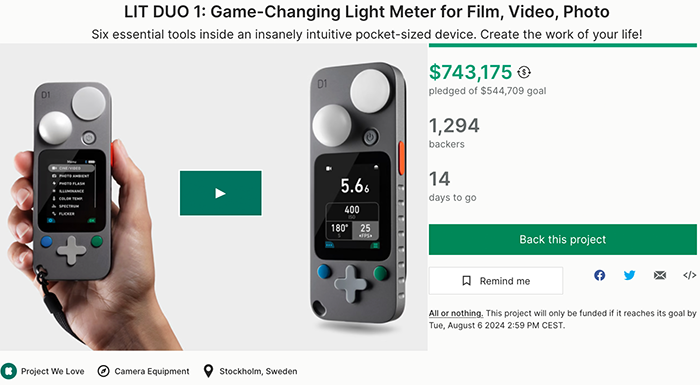Share project on Twitter
Image resolution: width=700 pixels, height=385 pixels.
point(629,275)
